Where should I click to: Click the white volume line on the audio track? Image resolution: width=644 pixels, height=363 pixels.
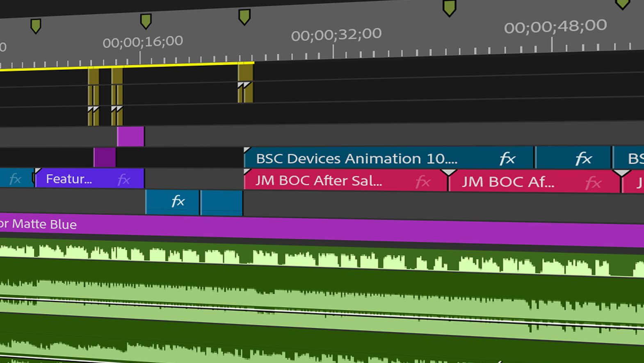click(x=322, y=314)
